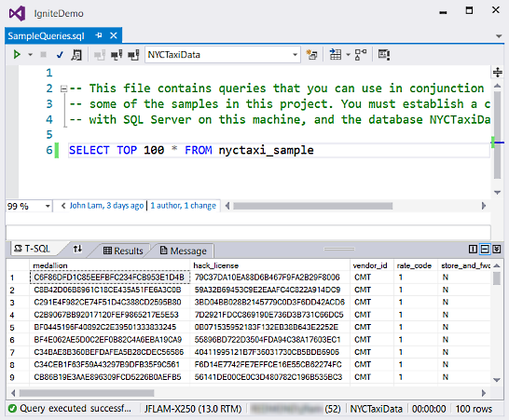Click the Cancel Query stop icon
The height and width of the screenshot is (420, 509).
pyautogui.click(x=43, y=55)
